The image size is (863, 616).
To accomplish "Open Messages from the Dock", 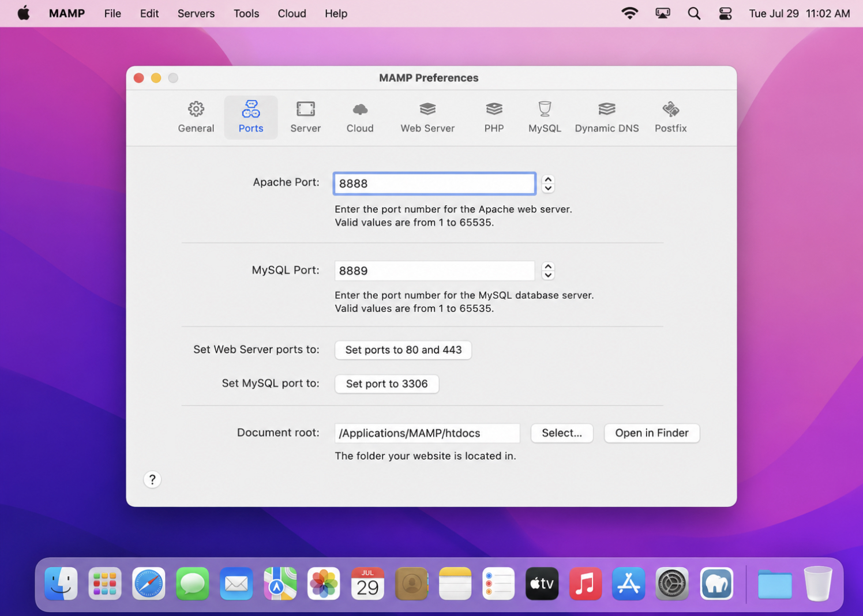I will (x=193, y=584).
